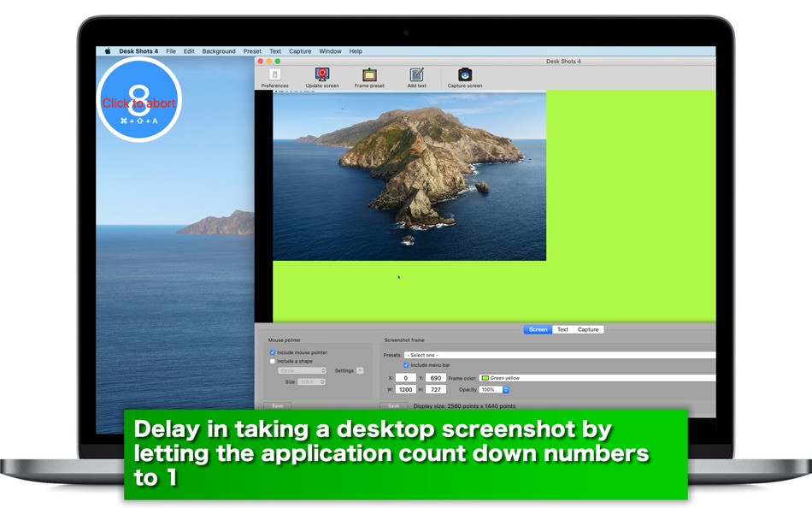Open the Presets Select one dropdown
This screenshot has height=508, width=812.
point(560,355)
